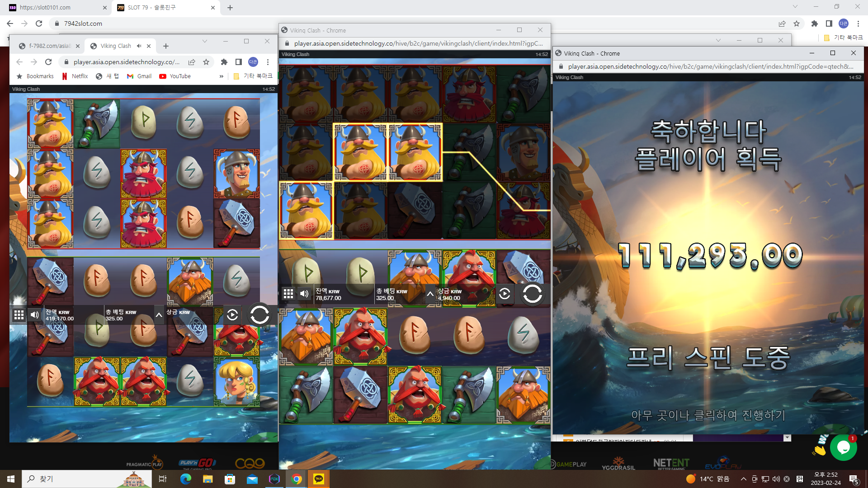
Task: Start spin in the middle Viking Clash window
Action: [x=532, y=294]
